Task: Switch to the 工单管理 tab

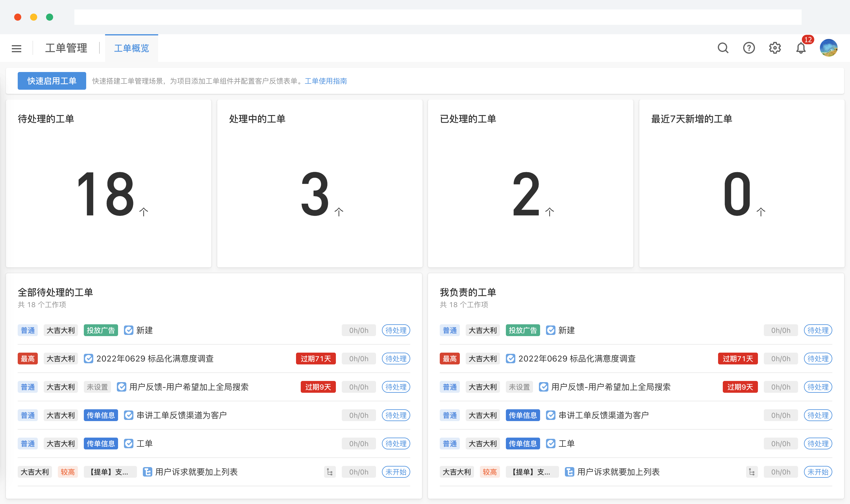Action: click(66, 48)
